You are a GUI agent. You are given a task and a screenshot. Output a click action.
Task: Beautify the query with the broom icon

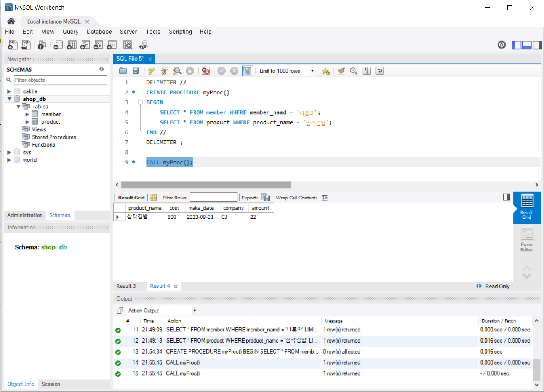click(341, 71)
